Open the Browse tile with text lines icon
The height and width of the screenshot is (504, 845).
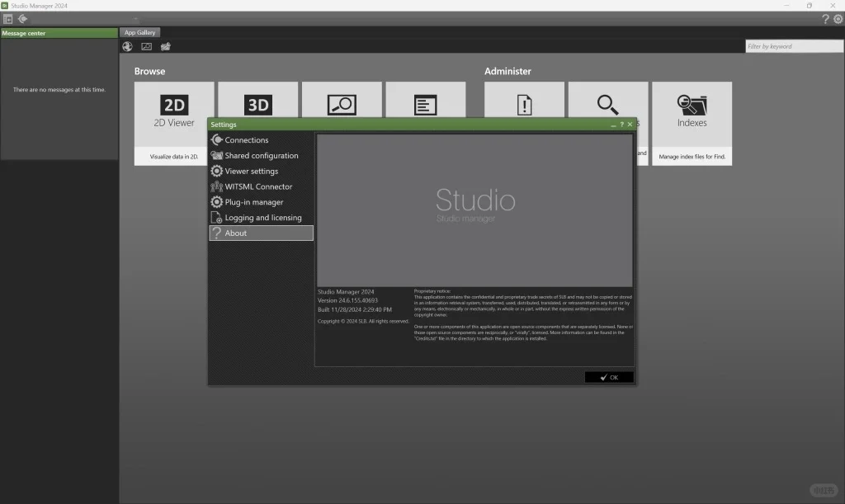[426, 100]
